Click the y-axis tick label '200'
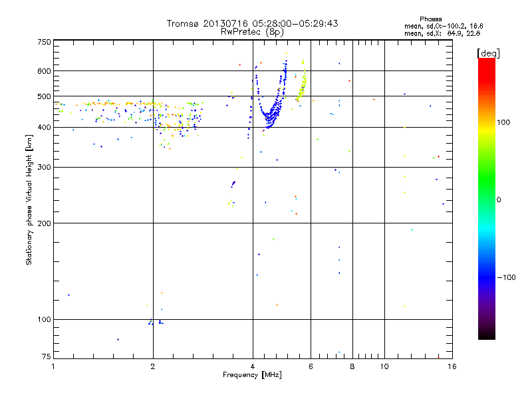Screen dimensions: 532x399 pyautogui.click(x=44, y=223)
